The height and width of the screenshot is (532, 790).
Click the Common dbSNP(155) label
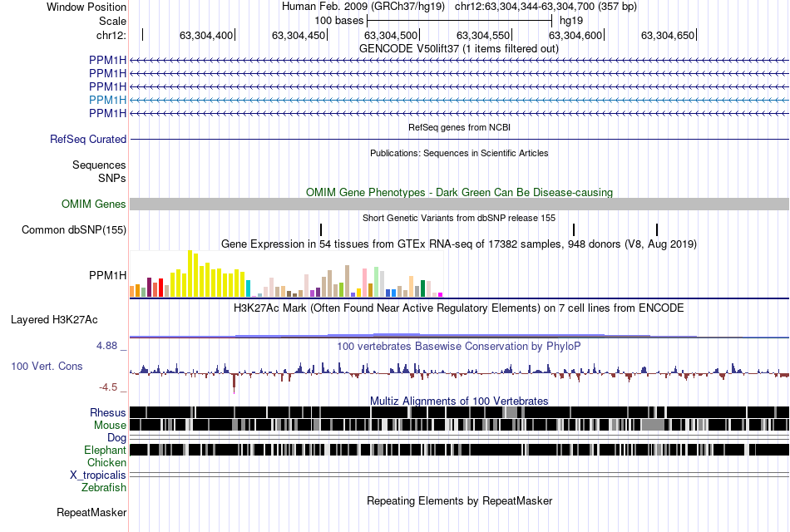(73, 229)
